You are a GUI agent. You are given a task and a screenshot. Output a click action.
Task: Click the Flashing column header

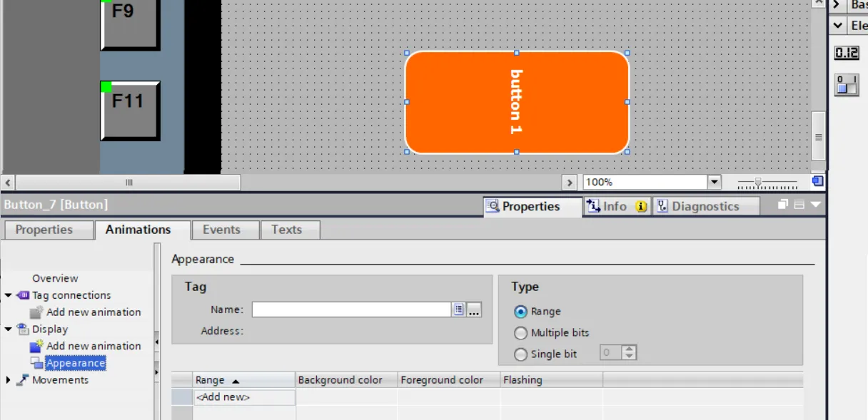tap(551, 380)
